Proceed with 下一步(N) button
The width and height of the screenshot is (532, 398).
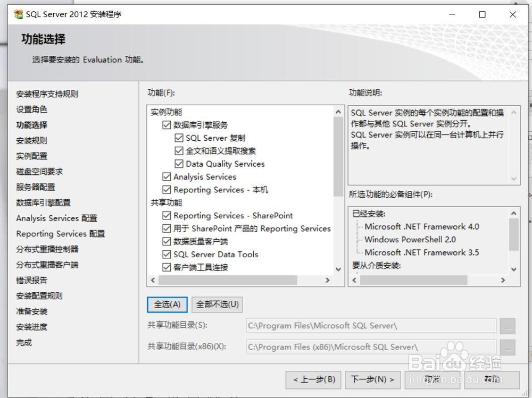pyautogui.click(x=372, y=379)
